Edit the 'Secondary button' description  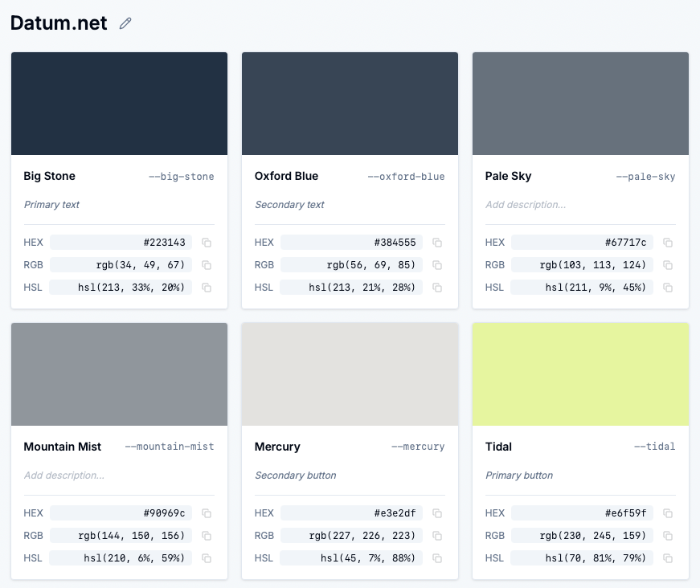pos(296,476)
